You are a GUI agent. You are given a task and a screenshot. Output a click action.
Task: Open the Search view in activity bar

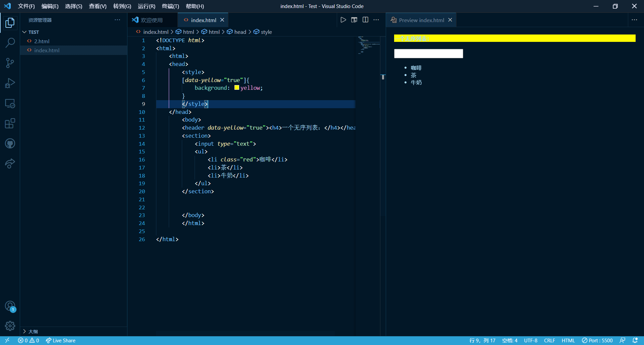tap(10, 43)
